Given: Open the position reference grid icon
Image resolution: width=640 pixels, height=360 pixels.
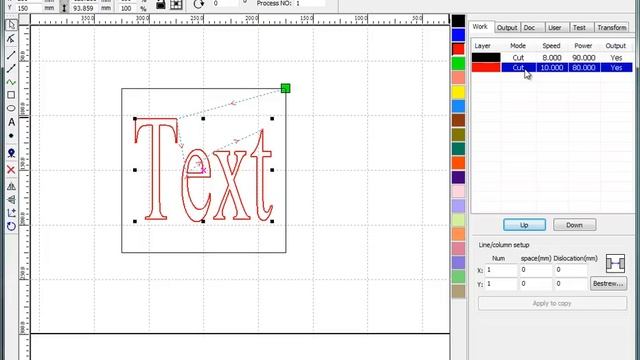Looking at the screenshot, I should (x=176, y=4).
